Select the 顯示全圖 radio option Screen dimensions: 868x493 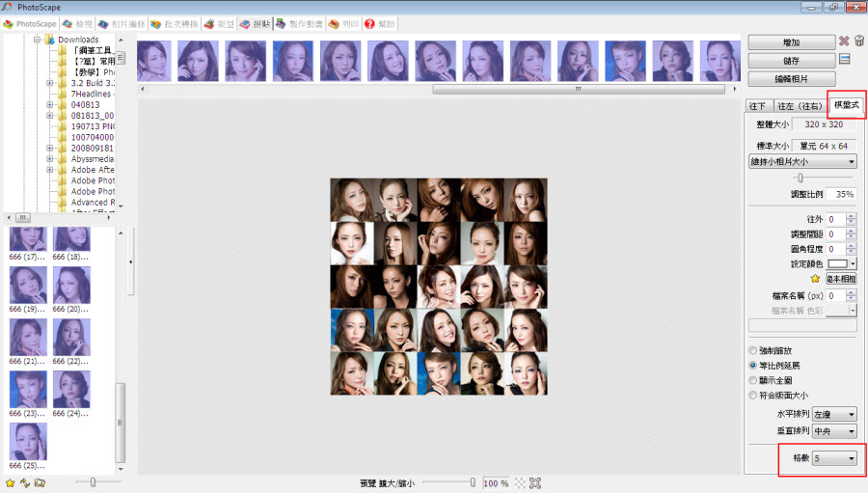pyautogui.click(x=753, y=381)
